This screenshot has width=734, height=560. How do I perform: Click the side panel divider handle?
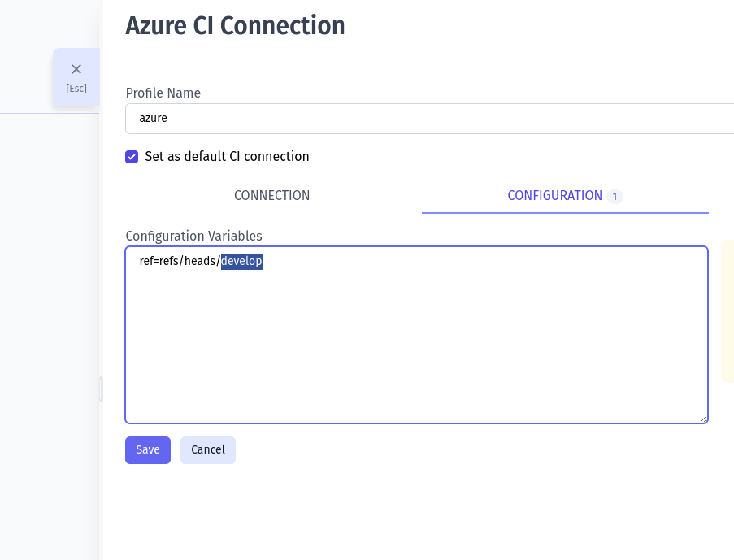pos(102,389)
